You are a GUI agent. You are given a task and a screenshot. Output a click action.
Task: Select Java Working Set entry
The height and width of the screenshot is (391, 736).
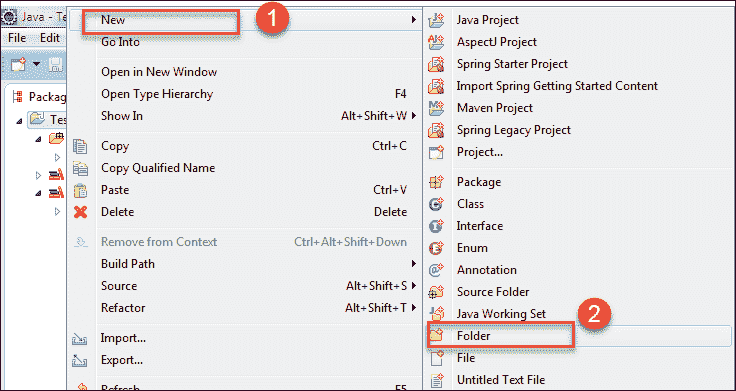coord(501,314)
